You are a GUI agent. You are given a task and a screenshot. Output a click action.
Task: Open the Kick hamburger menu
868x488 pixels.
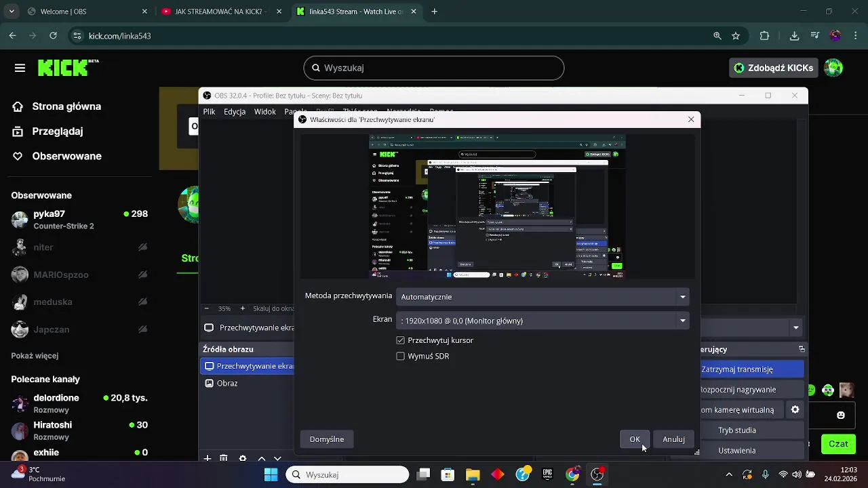(20, 68)
